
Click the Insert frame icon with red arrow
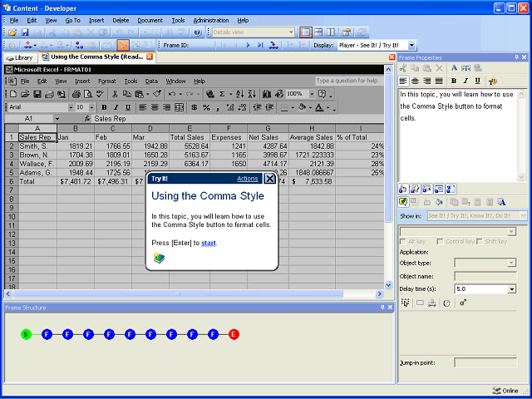[29, 45]
